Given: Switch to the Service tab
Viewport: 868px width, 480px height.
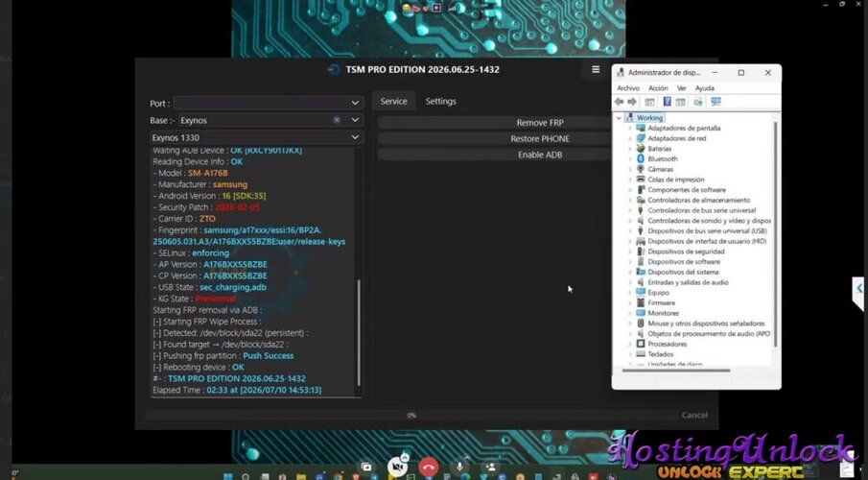Looking at the screenshot, I should (393, 102).
